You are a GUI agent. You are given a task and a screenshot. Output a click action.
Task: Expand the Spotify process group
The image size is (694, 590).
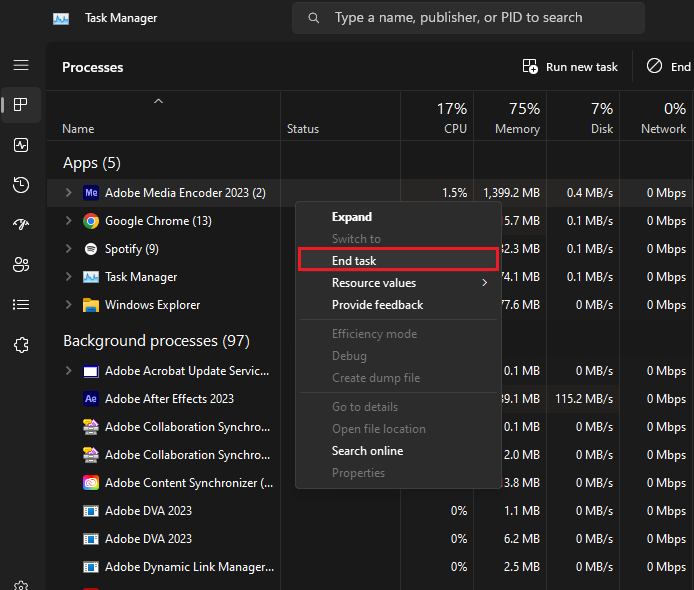68,249
